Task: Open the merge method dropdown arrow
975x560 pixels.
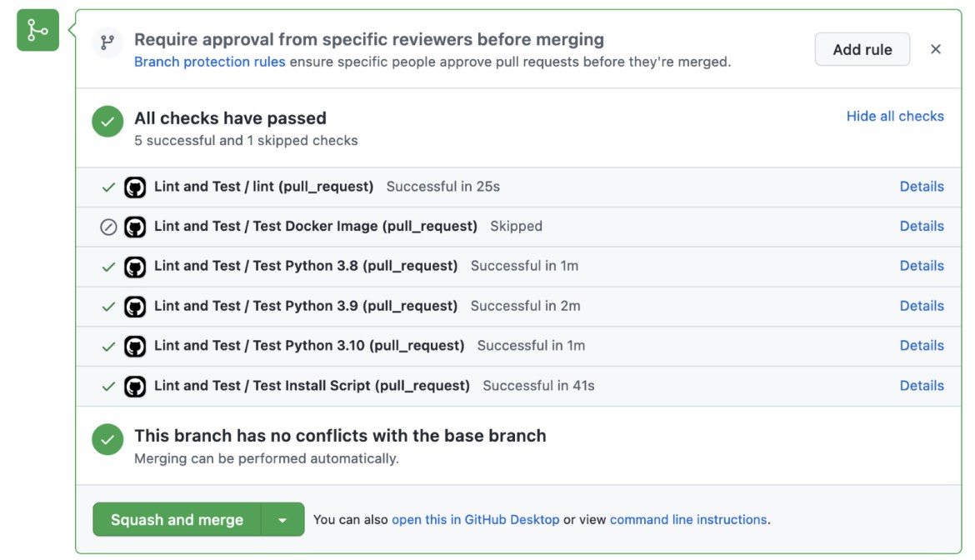Action: pyautogui.click(x=283, y=518)
